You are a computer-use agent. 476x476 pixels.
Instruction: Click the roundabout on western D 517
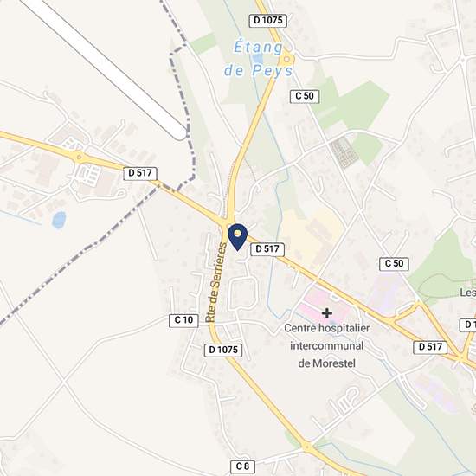(x=80, y=157)
